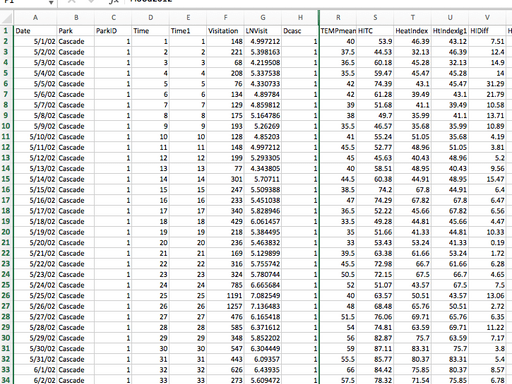Select column C header
The width and height of the screenshot is (512, 384).
(x=113, y=18)
